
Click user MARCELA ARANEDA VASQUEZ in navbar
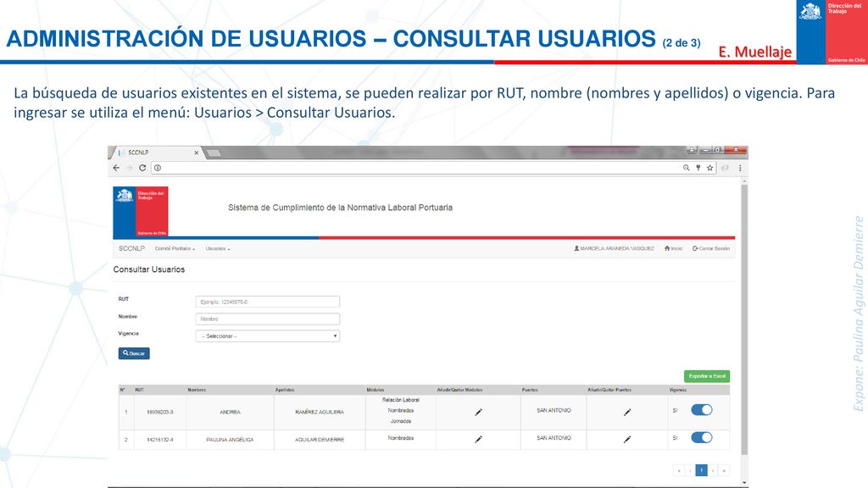(x=614, y=248)
